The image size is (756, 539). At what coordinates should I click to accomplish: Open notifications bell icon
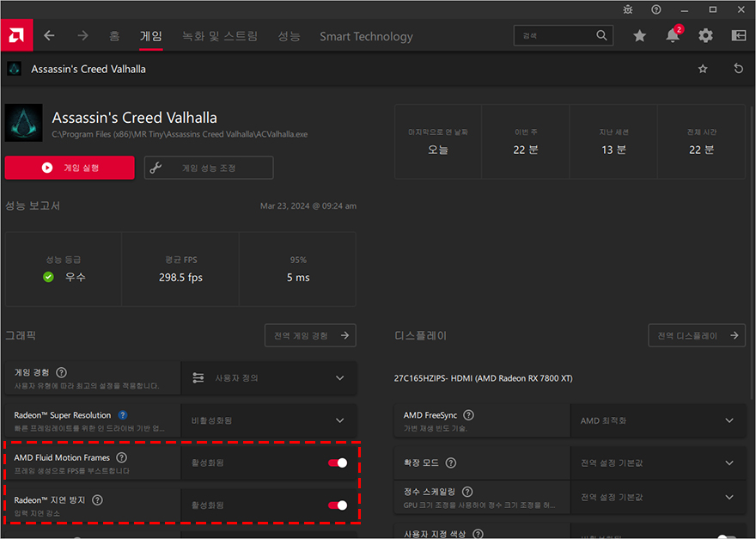[673, 35]
